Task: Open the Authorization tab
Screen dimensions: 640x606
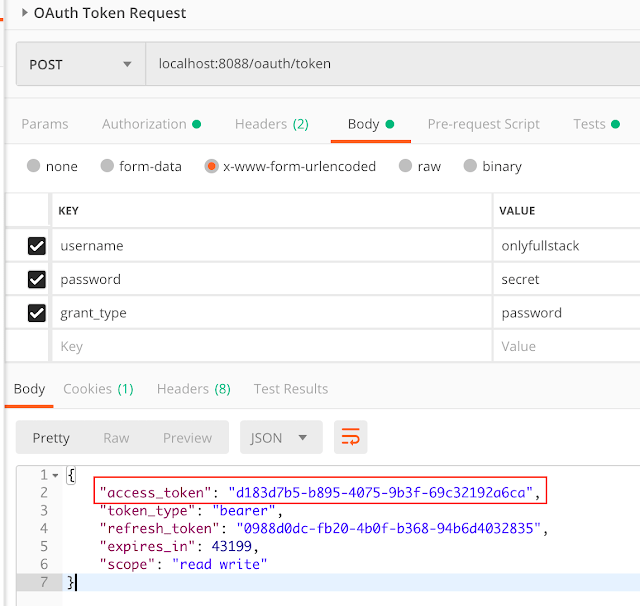Action: click(x=151, y=124)
